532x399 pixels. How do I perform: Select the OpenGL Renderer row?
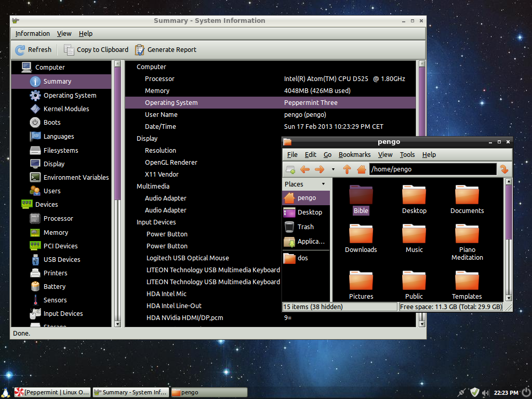pos(203,163)
